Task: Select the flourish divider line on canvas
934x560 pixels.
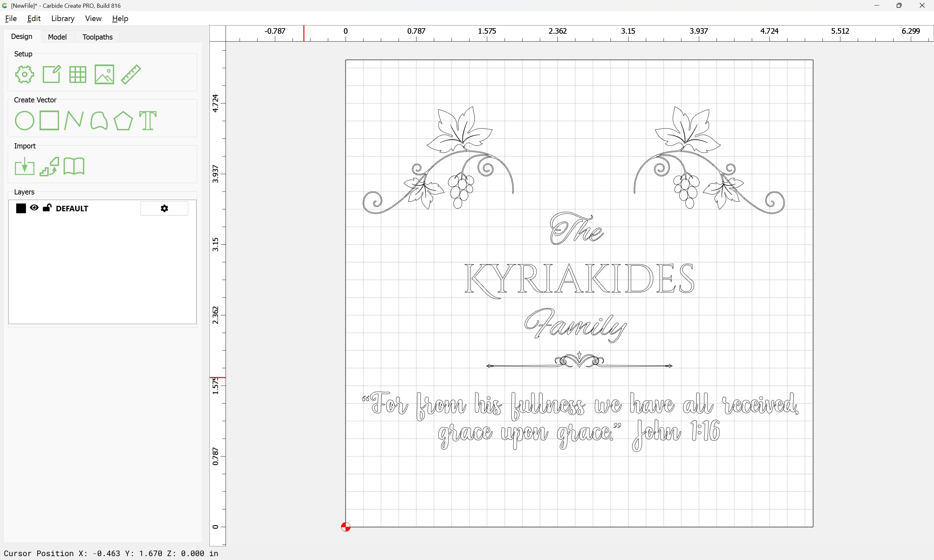Action: 579,360
